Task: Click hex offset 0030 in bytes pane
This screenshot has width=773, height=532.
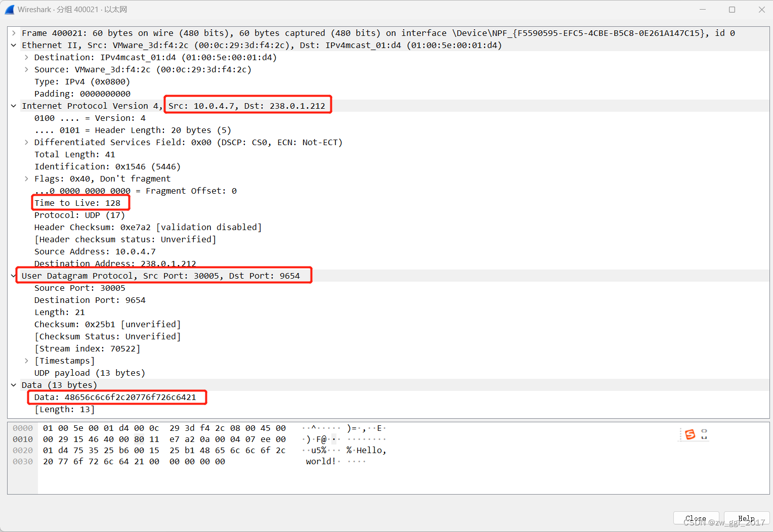Action: click(x=23, y=462)
